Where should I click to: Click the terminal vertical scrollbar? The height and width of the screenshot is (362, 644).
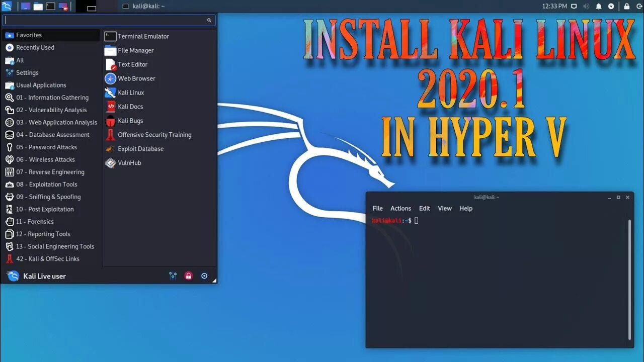click(629, 279)
